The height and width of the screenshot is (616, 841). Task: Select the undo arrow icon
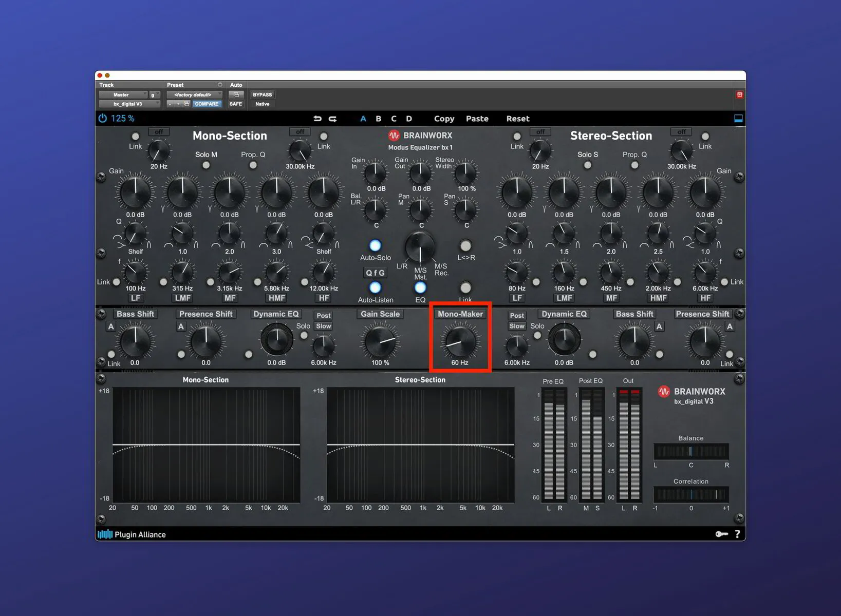[317, 118]
